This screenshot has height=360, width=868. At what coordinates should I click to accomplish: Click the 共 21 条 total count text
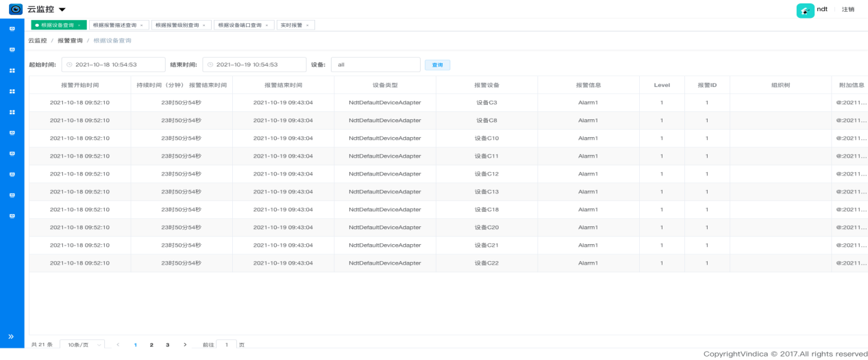coord(42,344)
